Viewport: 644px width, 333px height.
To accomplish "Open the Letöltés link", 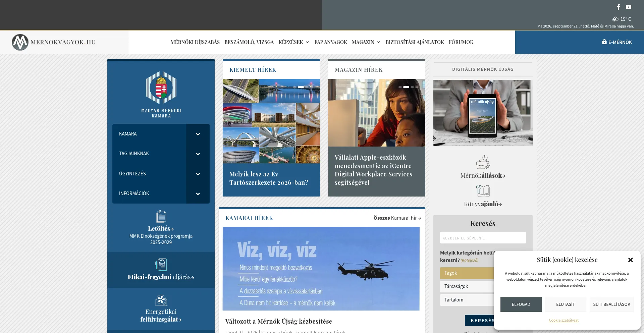I will click(161, 228).
